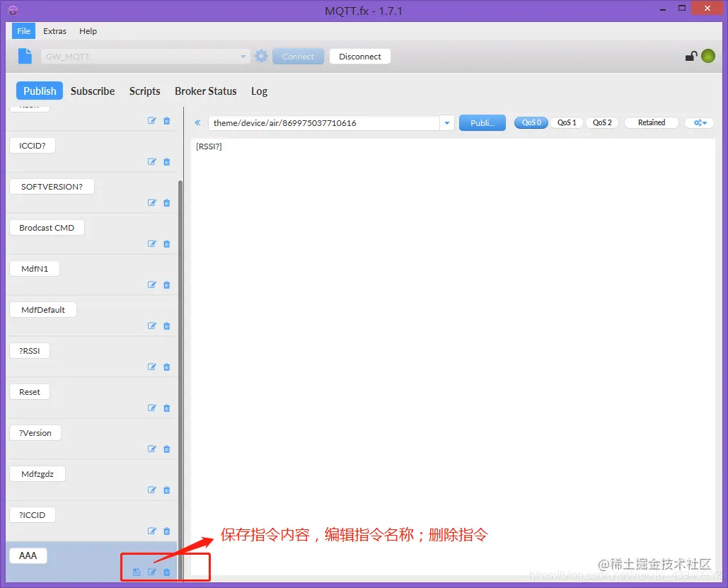Open the Extras menu

point(54,31)
